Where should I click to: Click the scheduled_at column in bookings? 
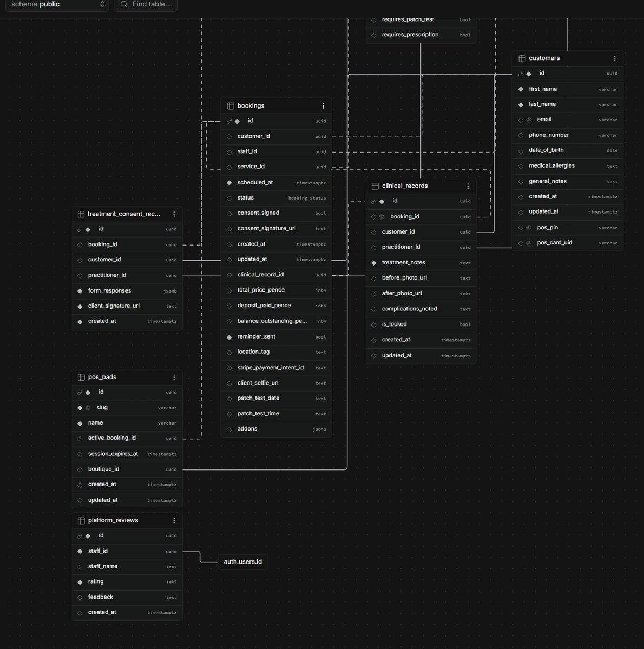coord(276,183)
